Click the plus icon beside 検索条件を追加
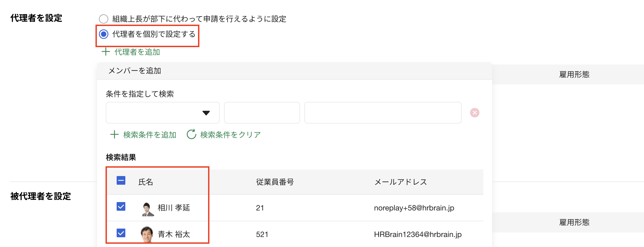Image resolution: width=644 pixels, height=247 pixels. (114, 134)
